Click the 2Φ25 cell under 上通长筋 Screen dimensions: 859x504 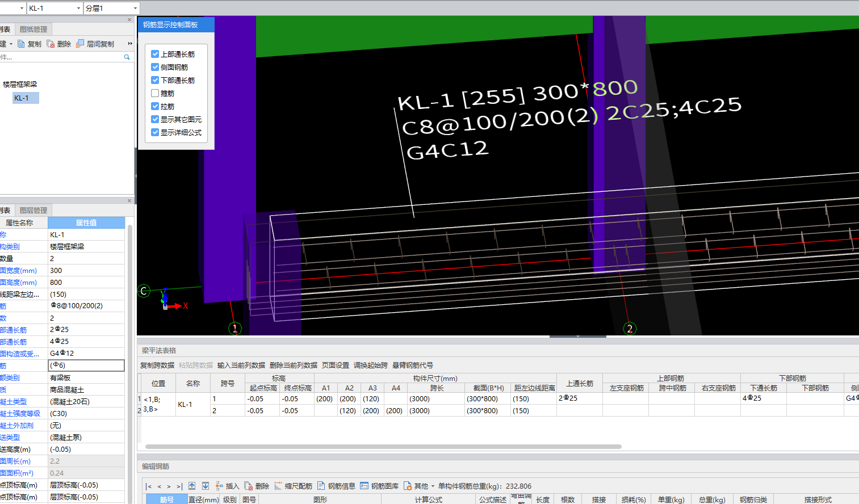click(580, 398)
